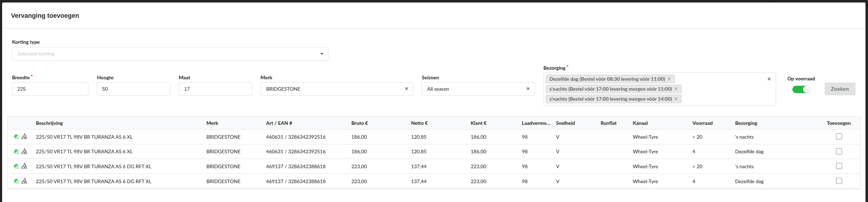Click snowflake mountain icon in last table row

point(24,181)
